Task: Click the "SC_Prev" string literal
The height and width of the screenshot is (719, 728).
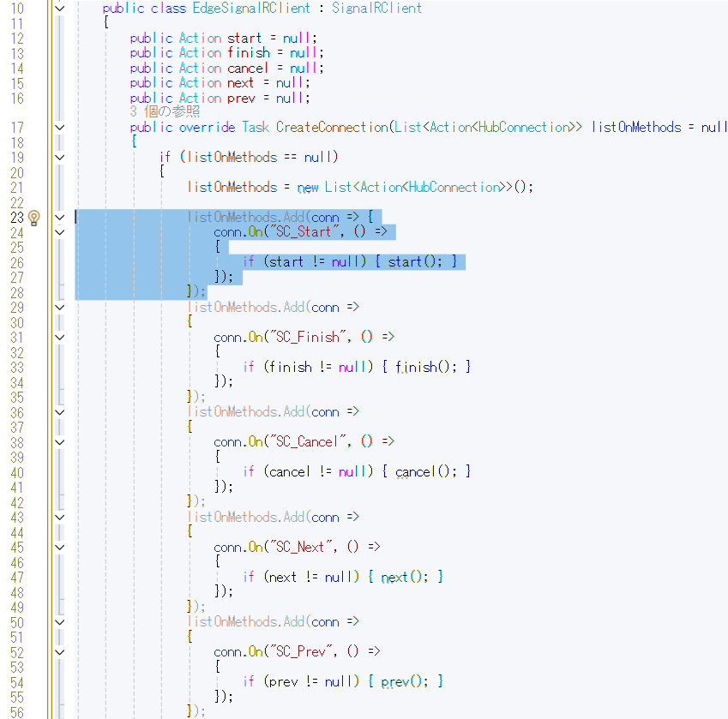Action: tap(300, 652)
